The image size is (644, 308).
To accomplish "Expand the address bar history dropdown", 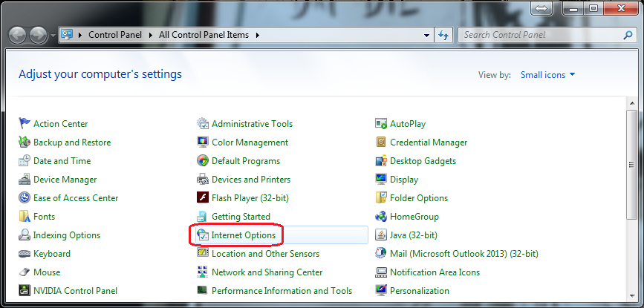I will tap(426, 35).
